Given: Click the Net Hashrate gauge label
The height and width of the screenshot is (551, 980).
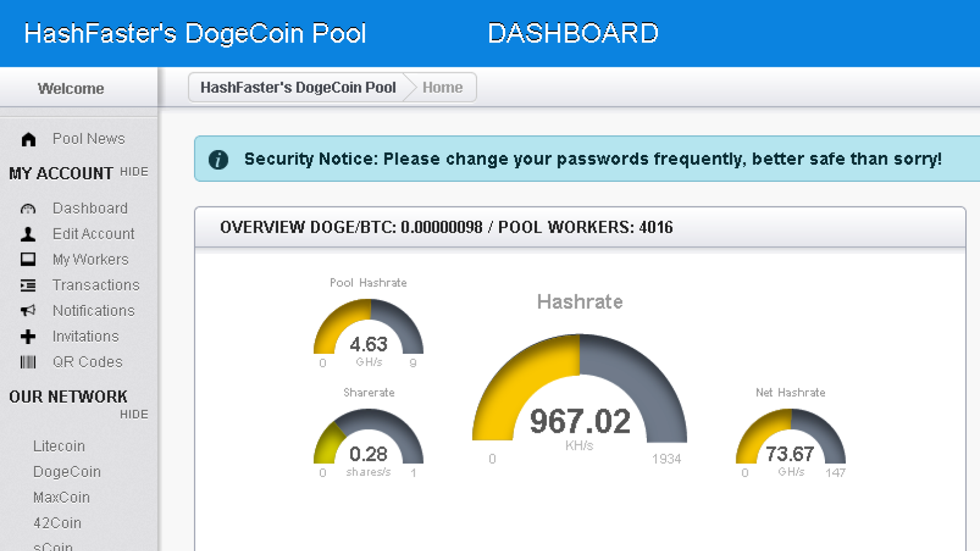Looking at the screenshot, I should (790, 392).
